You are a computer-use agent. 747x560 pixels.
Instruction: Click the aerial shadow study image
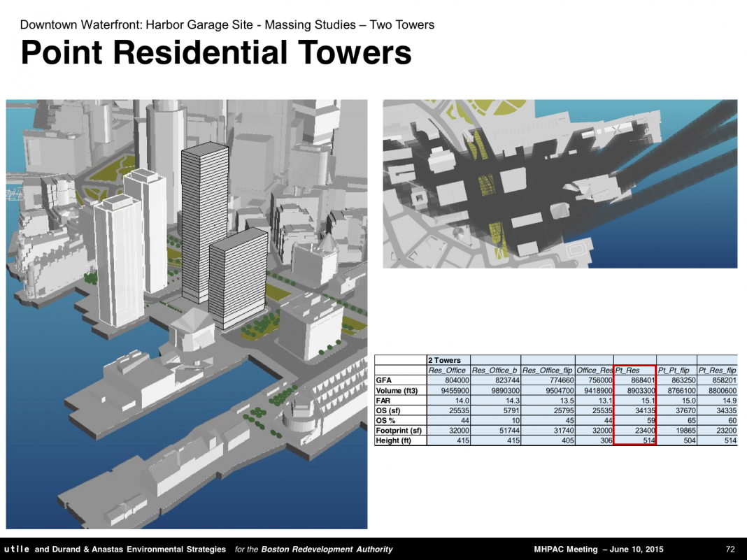560,183
